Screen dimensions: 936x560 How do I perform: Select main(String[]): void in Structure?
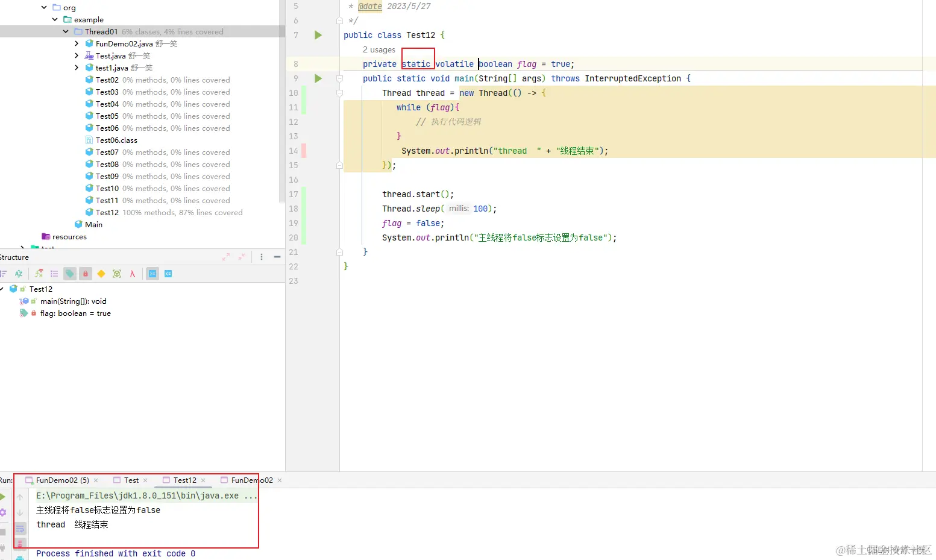click(73, 301)
